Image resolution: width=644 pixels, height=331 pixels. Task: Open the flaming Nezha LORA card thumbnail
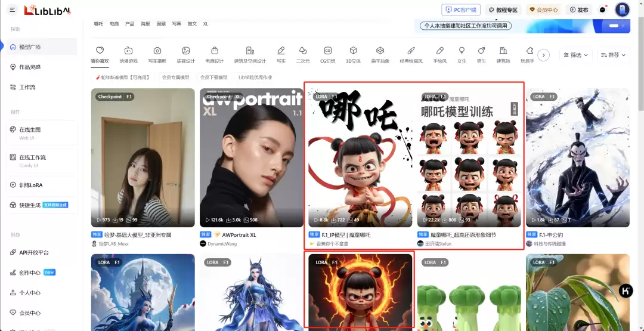tap(360, 292)
